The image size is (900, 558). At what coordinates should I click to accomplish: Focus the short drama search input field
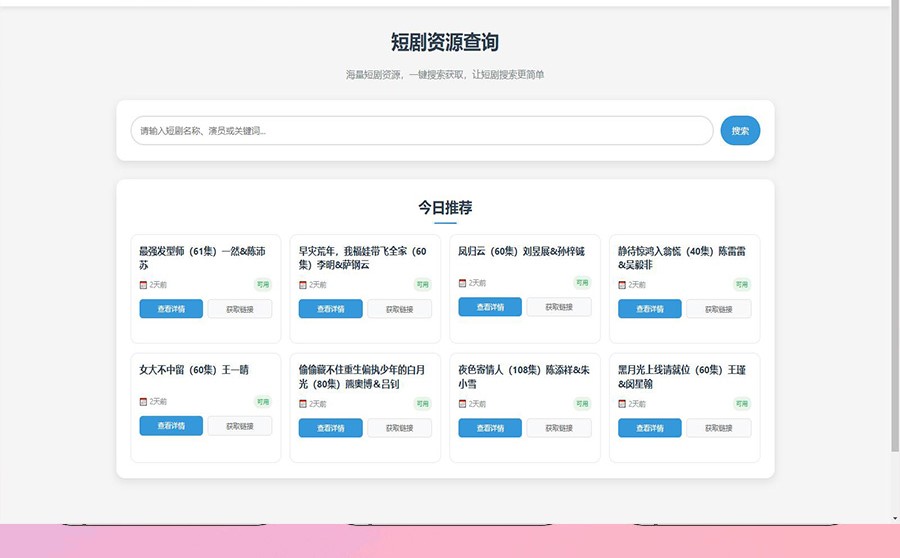point(421,131)
